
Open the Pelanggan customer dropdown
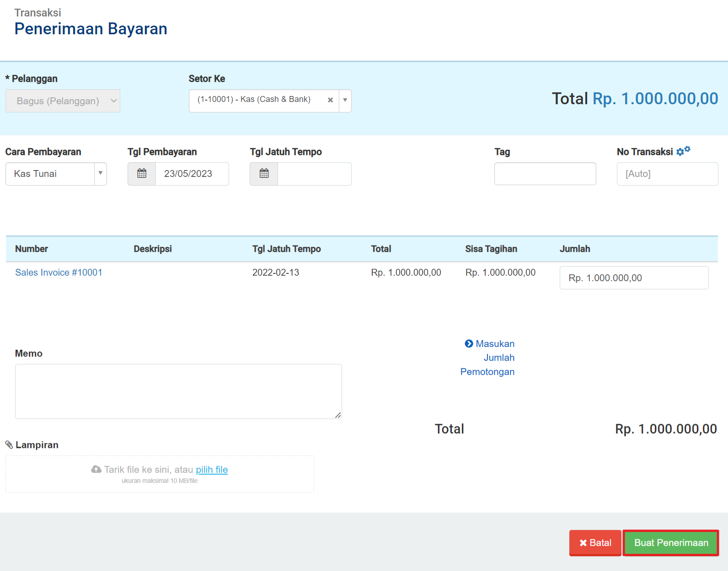(x=63, y=101)
